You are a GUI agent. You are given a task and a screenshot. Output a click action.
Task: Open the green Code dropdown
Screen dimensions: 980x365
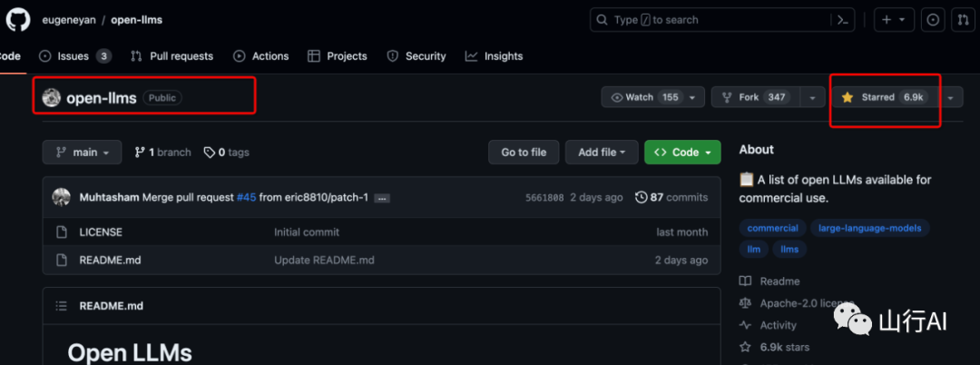[x=682, y=153]
